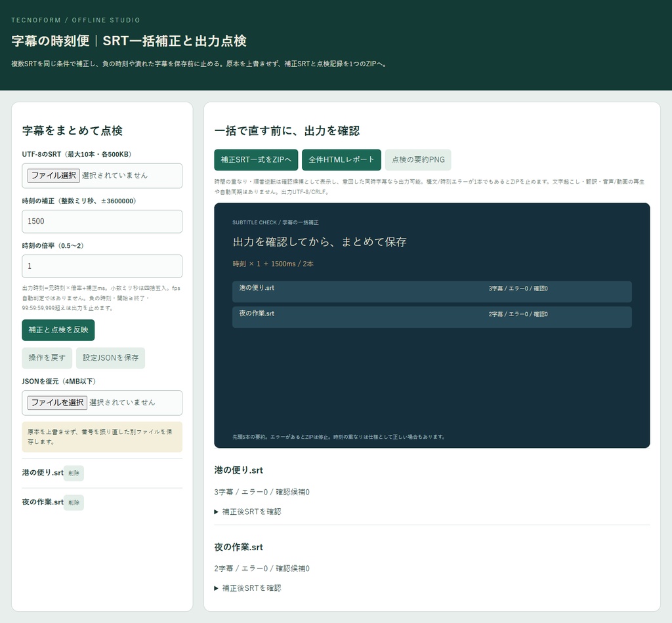Save settings via 設定JSONを保存
Image resolution: width=672 pixels, height=623 pixels.
110,358
